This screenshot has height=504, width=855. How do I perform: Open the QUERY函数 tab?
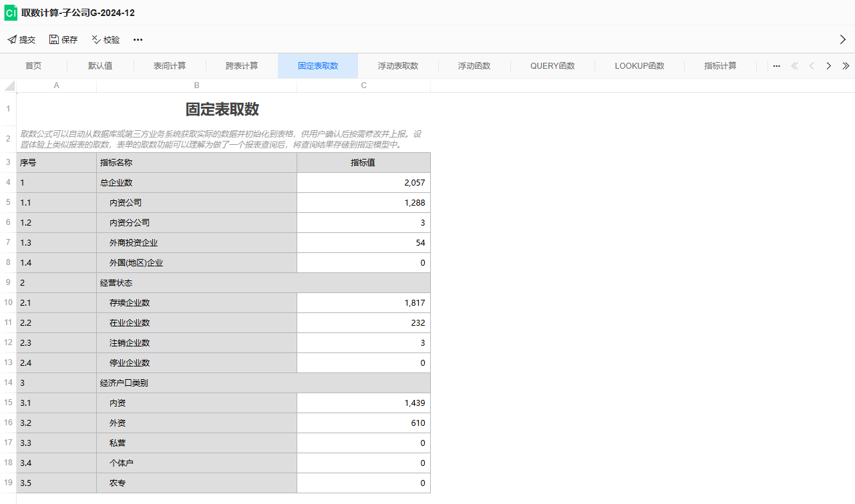(x=552, y=65)
